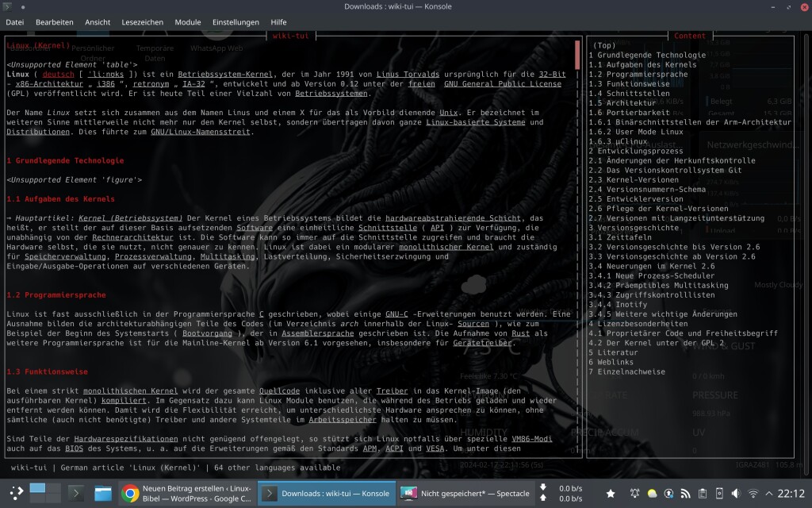Viewport: 812px width, 508px height.
Task: Select '3.4.4 Inotify' entry
Action: [x=618, y=305]
